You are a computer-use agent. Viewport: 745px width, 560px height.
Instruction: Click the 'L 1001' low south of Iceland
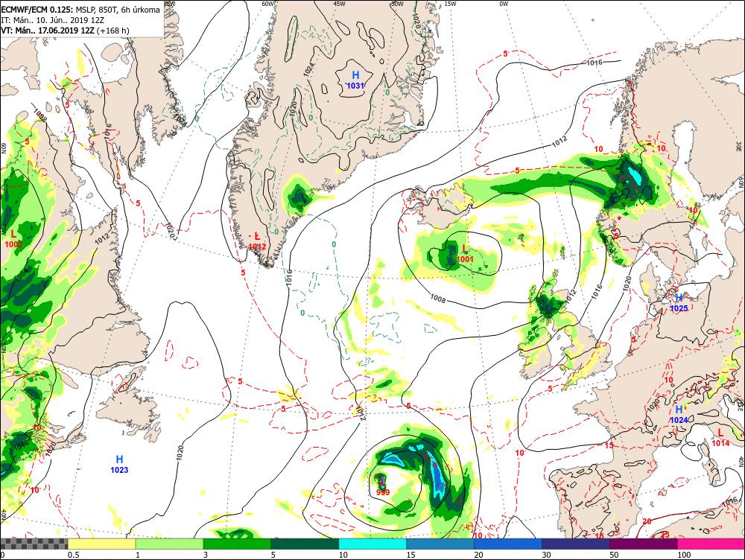465,254
